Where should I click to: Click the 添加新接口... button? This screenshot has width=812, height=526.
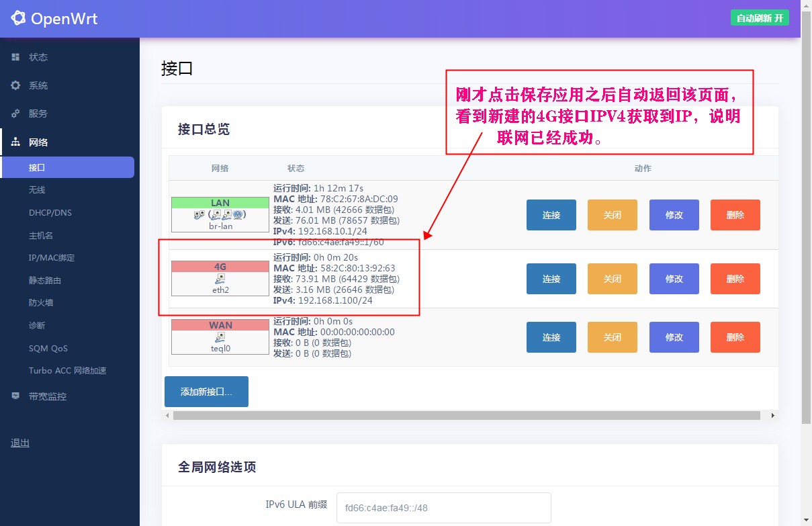206,392
